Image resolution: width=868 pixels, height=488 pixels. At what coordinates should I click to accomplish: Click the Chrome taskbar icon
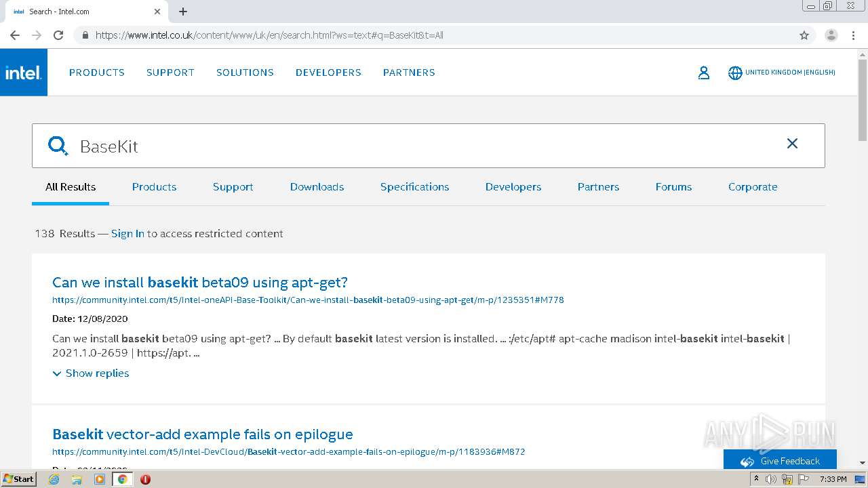tap(122, 479)
